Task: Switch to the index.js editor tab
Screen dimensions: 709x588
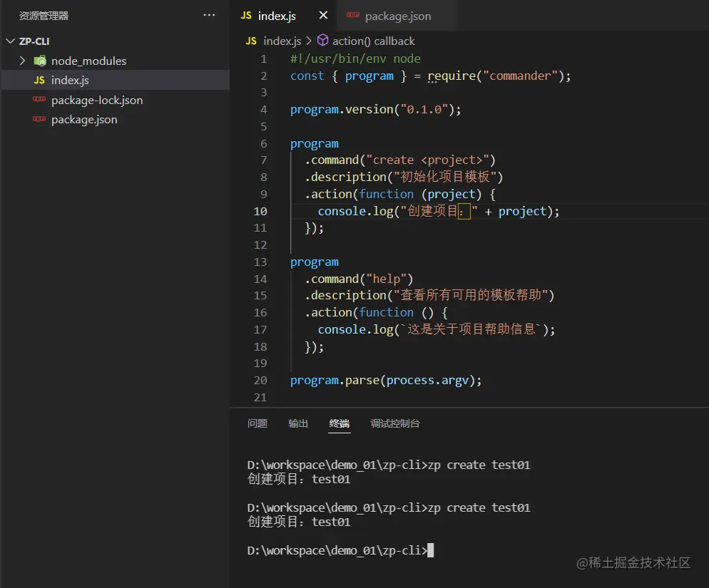Action: tap(277, 16)
